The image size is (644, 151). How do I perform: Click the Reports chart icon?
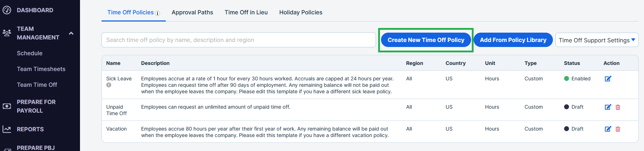click(x=7, y=129)
